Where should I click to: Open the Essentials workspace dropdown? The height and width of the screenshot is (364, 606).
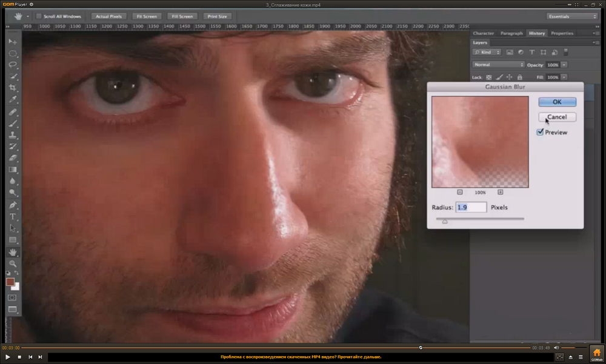(572, 16)
